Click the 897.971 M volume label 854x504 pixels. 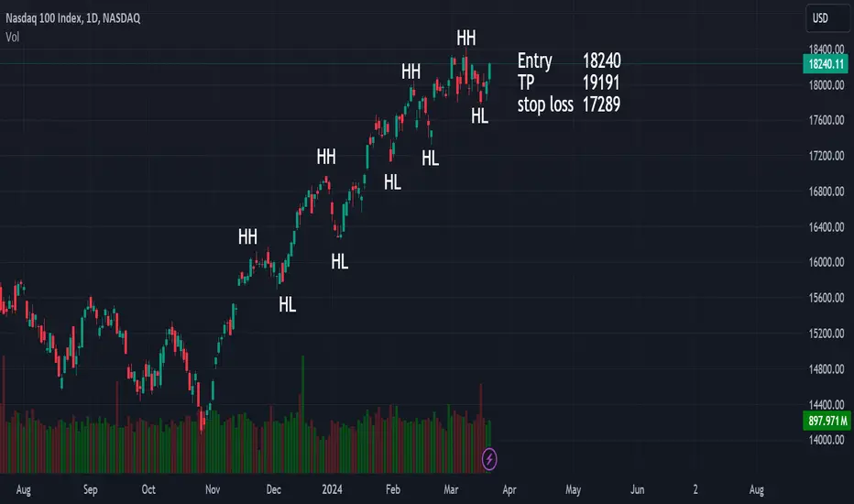point(827,421)
